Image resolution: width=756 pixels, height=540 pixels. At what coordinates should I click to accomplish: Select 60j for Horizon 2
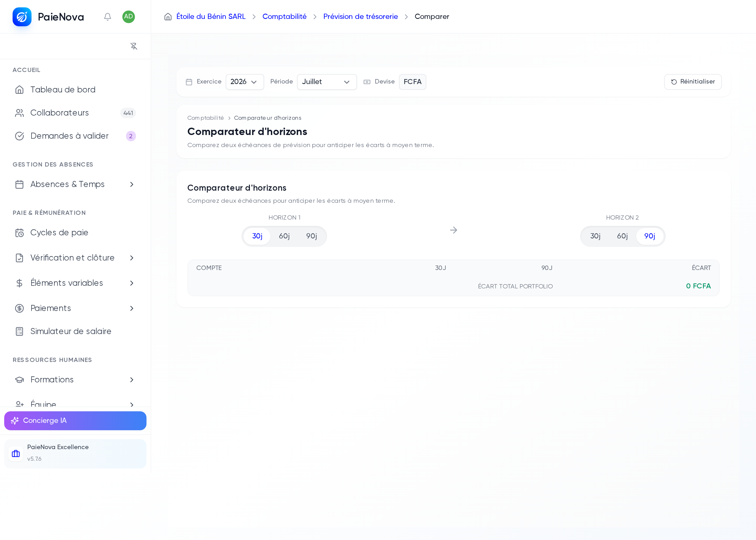pos(622,236)
